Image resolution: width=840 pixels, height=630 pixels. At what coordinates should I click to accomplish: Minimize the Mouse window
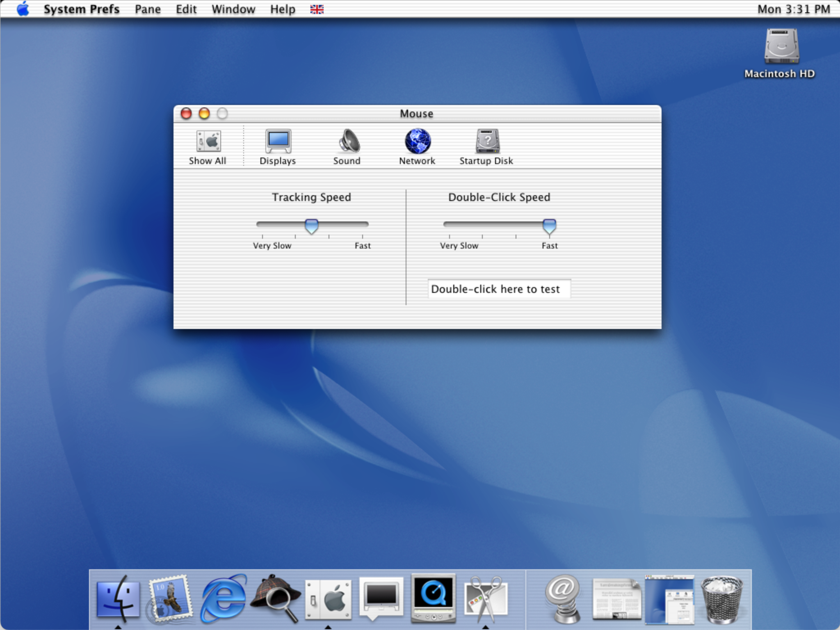[x=204, y=114]
